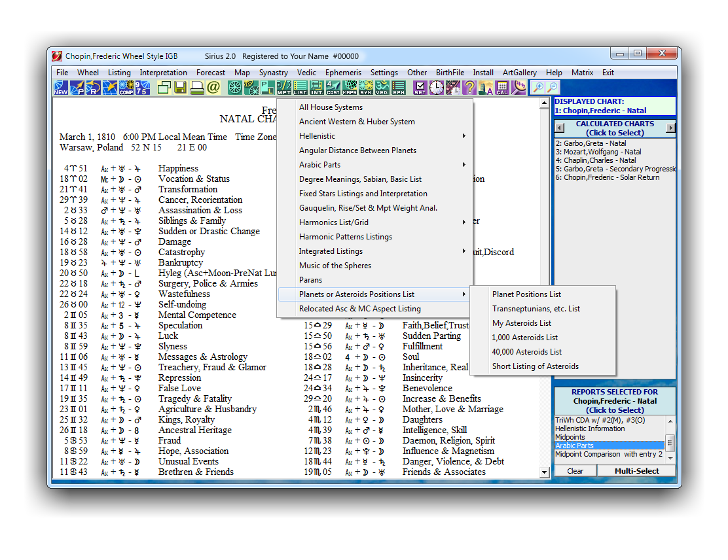Click the CAL calendar icon
728x560 pixels.
(502, 87)
